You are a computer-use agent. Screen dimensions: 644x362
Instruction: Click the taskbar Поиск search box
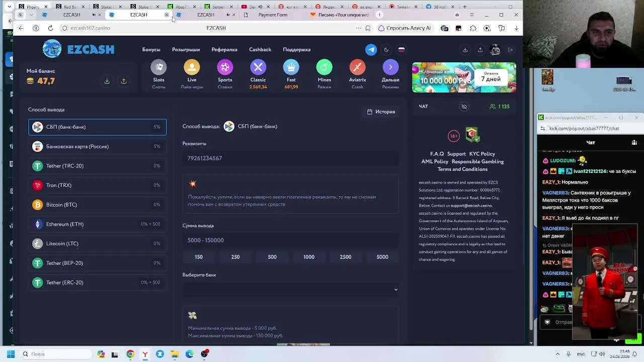(57, 354)
